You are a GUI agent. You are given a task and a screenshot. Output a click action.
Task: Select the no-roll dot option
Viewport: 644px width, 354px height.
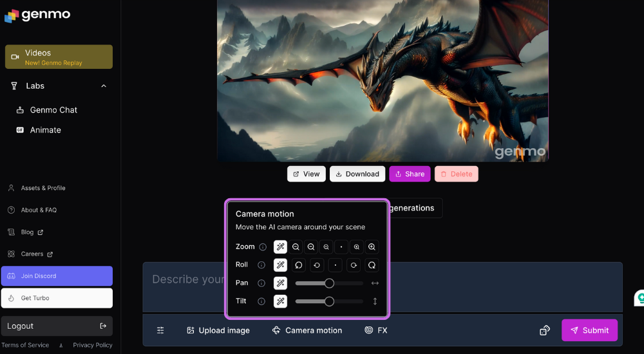tap(335, 265)
